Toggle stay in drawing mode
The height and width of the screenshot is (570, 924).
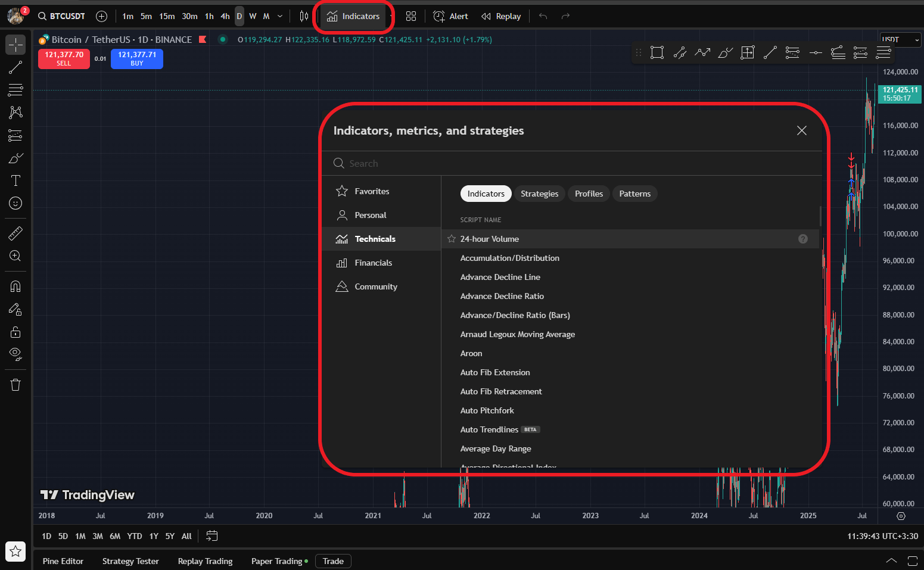click(15, 309)
